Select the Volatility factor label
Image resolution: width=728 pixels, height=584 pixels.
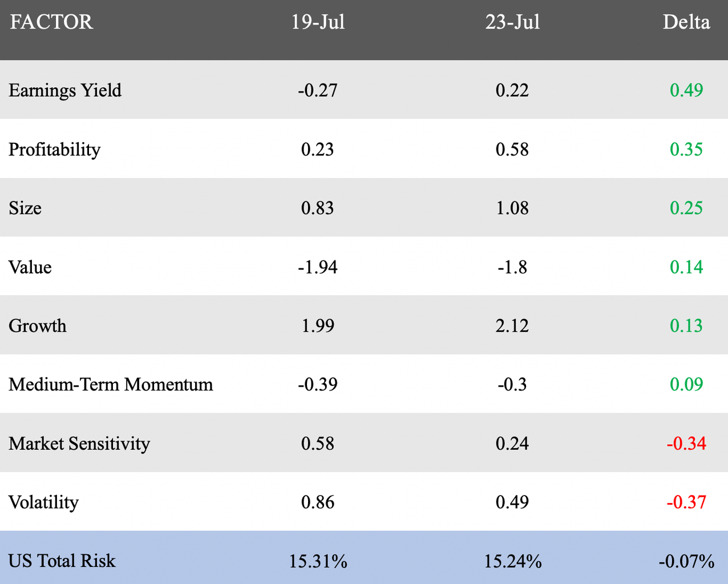click(x=43, y=502)
